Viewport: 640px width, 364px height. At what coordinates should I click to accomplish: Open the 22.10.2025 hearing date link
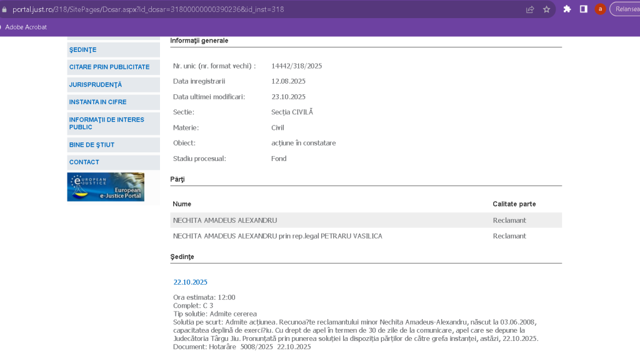point(190,282)
